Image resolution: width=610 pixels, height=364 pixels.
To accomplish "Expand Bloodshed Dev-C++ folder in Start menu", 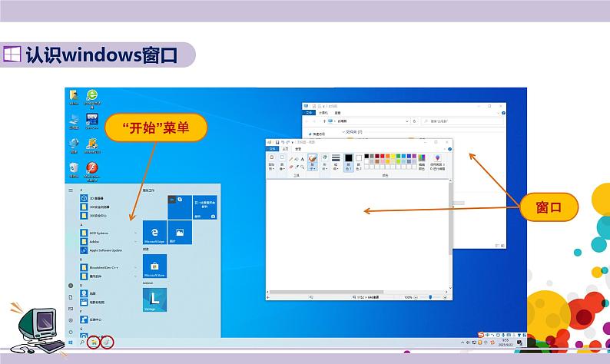I will click(109, 267).
